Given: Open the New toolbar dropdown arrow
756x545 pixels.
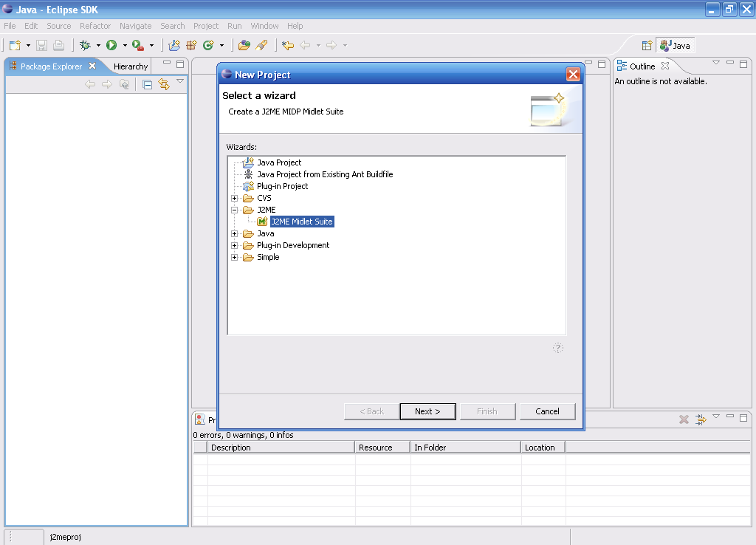Looking at the screenshot, I should click(x=28, y=46).
